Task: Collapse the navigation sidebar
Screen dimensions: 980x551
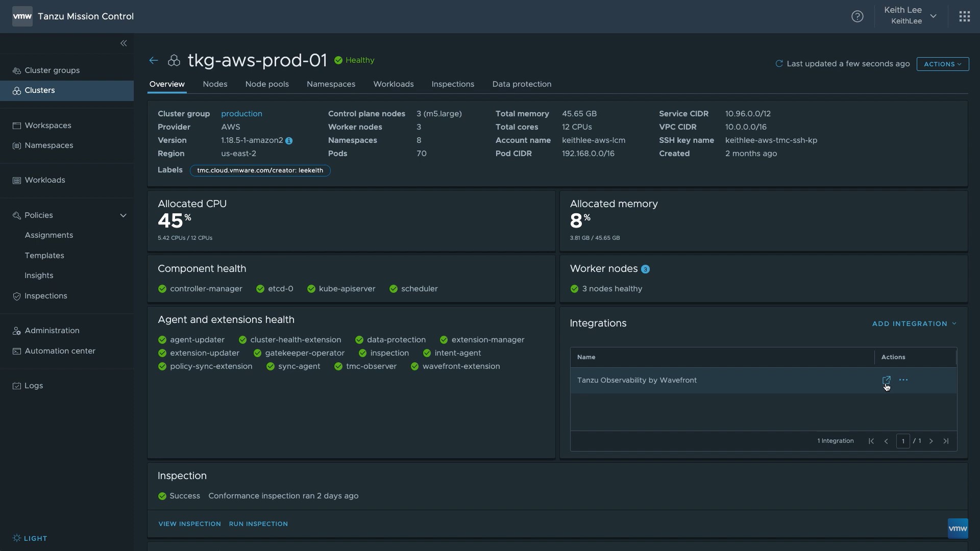Action: point(123,43)
